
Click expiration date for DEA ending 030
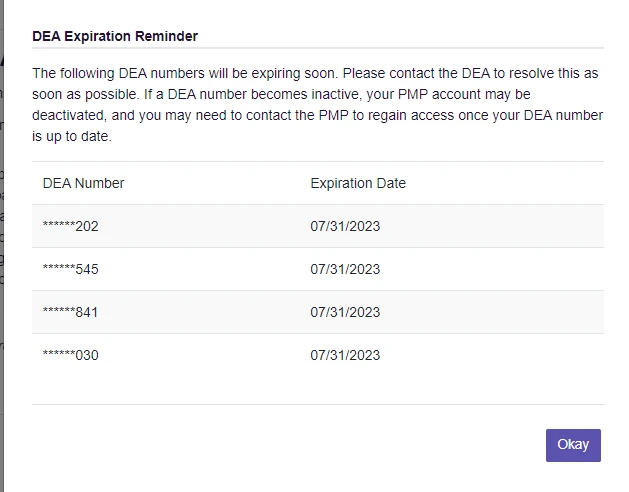[x=345, y=355]
